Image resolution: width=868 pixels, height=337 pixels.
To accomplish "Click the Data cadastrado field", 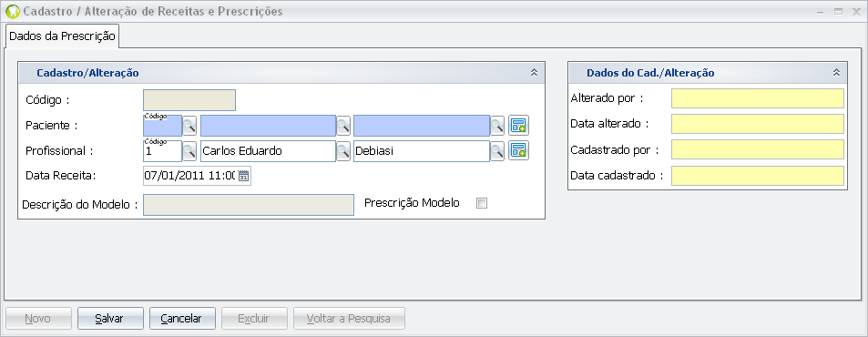I will click(757, 176).
